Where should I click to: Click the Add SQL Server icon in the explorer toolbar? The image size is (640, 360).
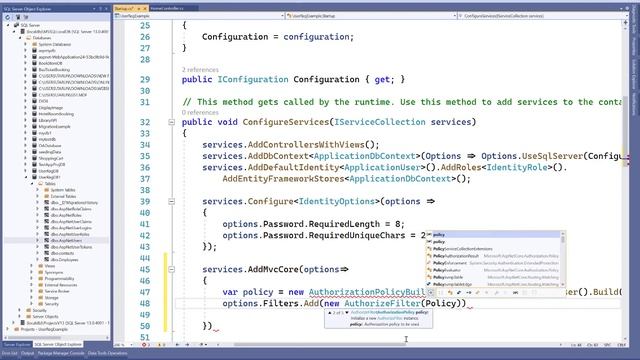(18, 17)
